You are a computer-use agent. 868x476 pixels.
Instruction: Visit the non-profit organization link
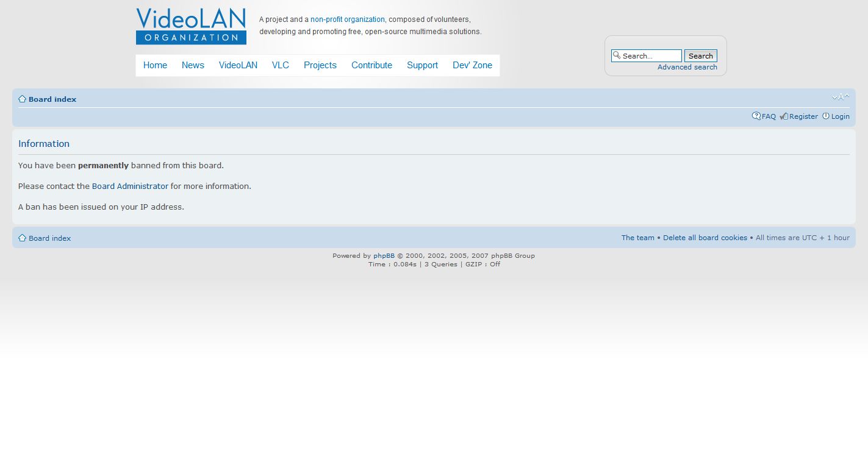coord(347,20)
